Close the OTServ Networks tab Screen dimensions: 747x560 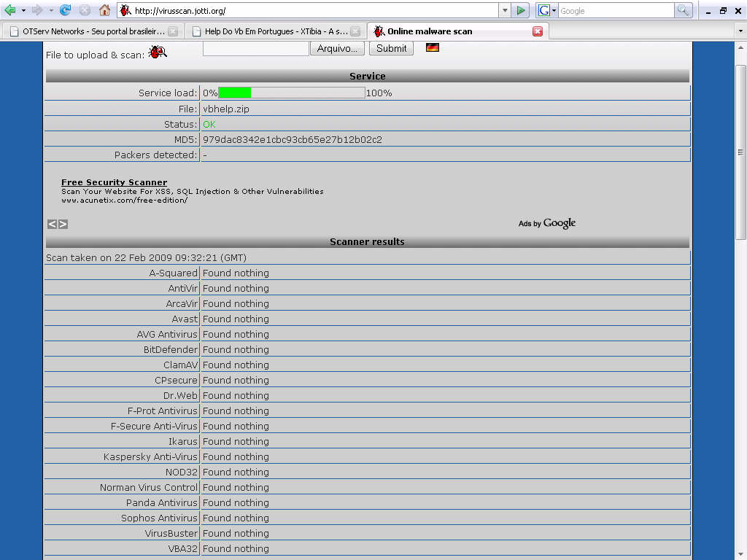tap(173, 31)
